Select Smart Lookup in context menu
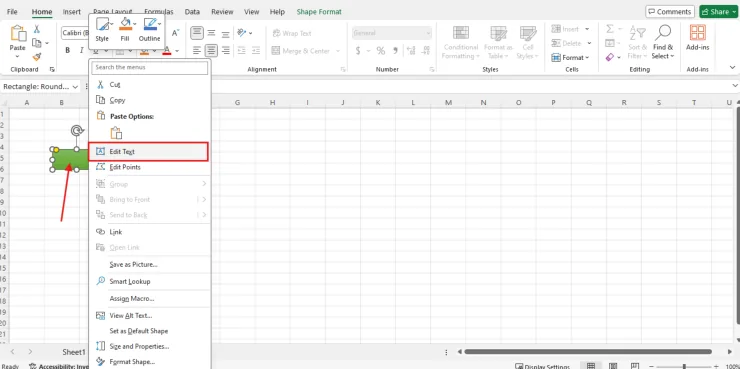Screen dimensions: 740x369 click(149, 281)
